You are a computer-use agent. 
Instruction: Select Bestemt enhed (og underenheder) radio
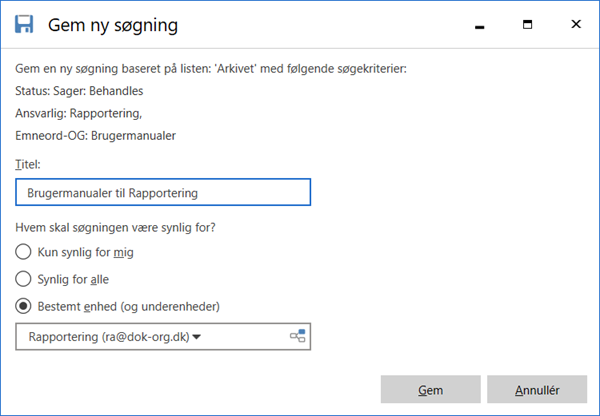point(23,306)
